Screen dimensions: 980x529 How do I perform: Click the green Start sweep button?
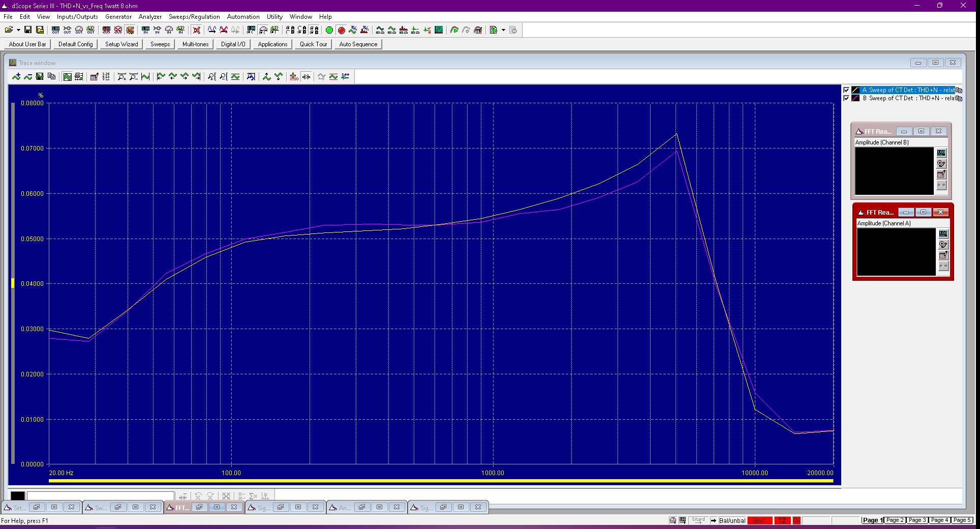[x=329, y=30]
